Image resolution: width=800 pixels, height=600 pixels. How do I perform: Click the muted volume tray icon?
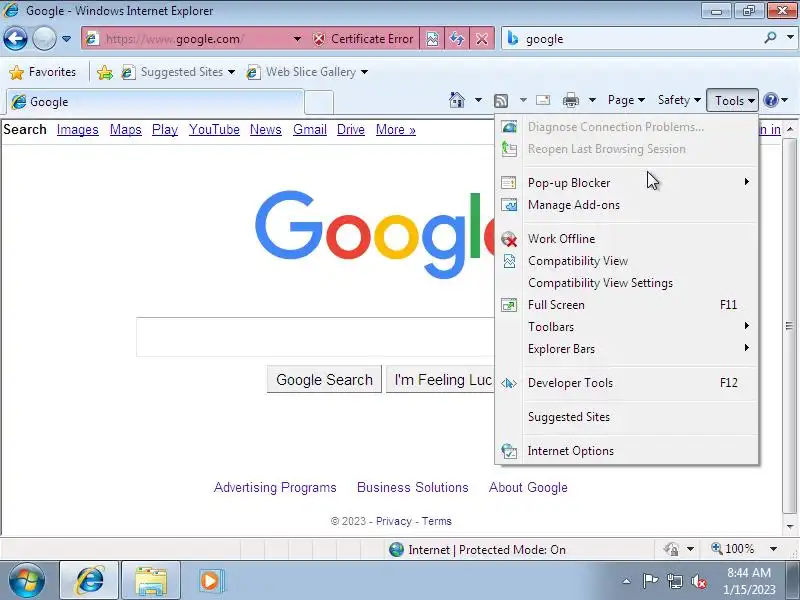(699, 581)
